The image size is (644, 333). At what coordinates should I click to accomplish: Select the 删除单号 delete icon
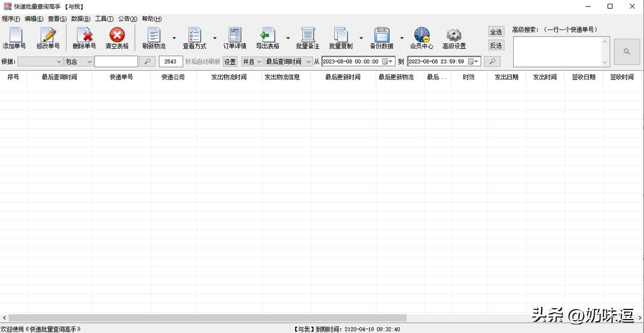[x=84, y=39]
